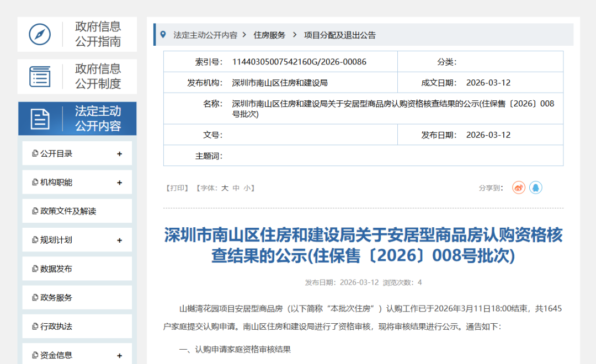Click 法定主动公开内容 breadcrumb link
Viewport: 596px width, 364px height.
click(205, 35)
